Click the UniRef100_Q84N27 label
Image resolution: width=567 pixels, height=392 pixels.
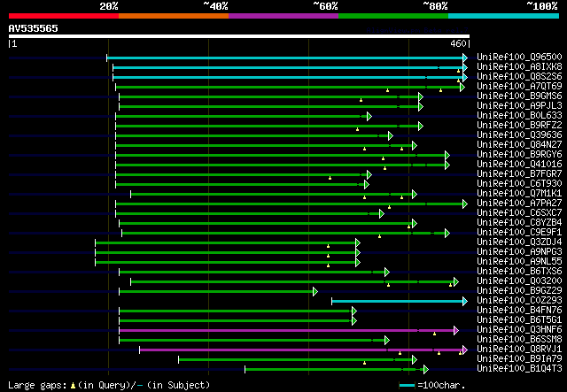pyautogui.click(x=519, y=145)
